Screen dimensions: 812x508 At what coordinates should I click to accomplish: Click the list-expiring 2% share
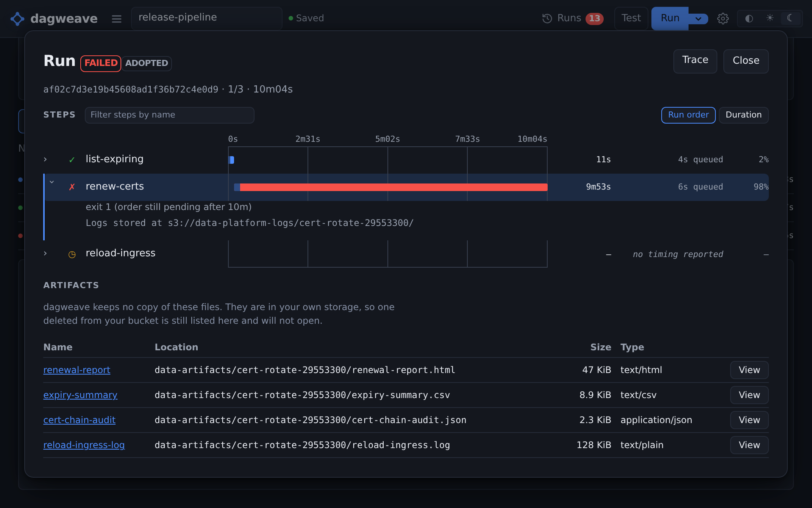(x=764, y=160)
